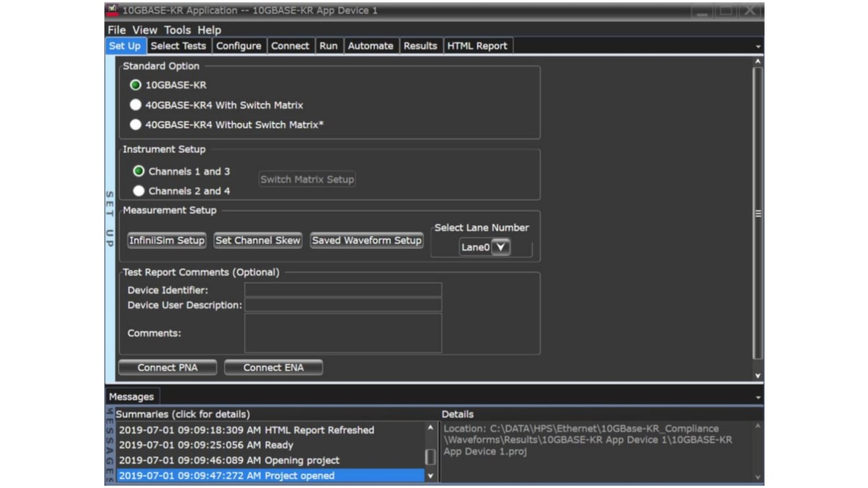This screenshot has width=868, height=488.
Task: Select 40GBASE-KR4 With Switch Matrix option
Action: (136, 105)
